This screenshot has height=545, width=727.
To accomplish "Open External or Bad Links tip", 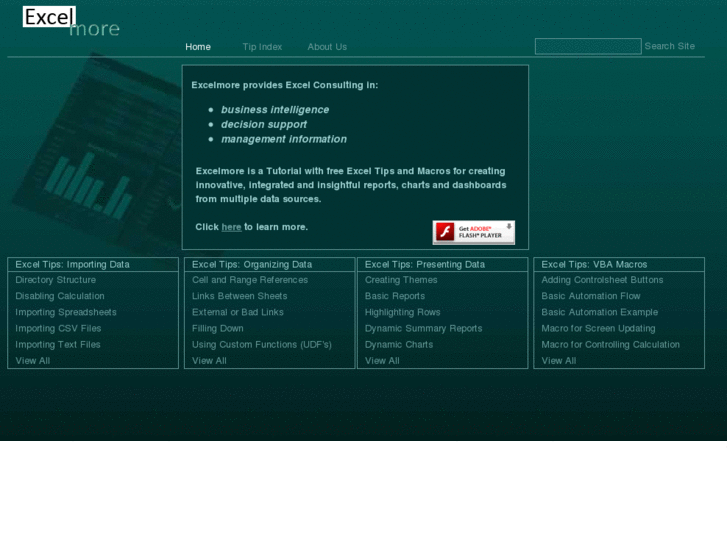I will click(238, 312).
